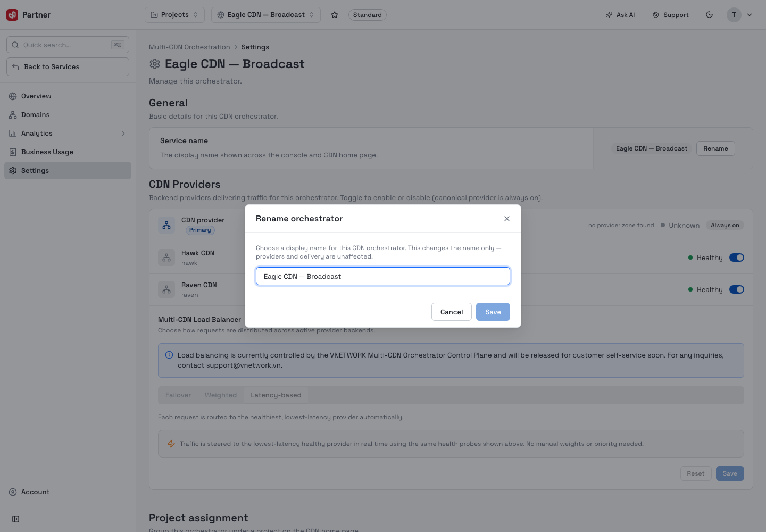The height and width of the screenshot is (532, 766).
Task: Open Ask AI assistant
Action: pyautogui.click(x=620, y=15)
